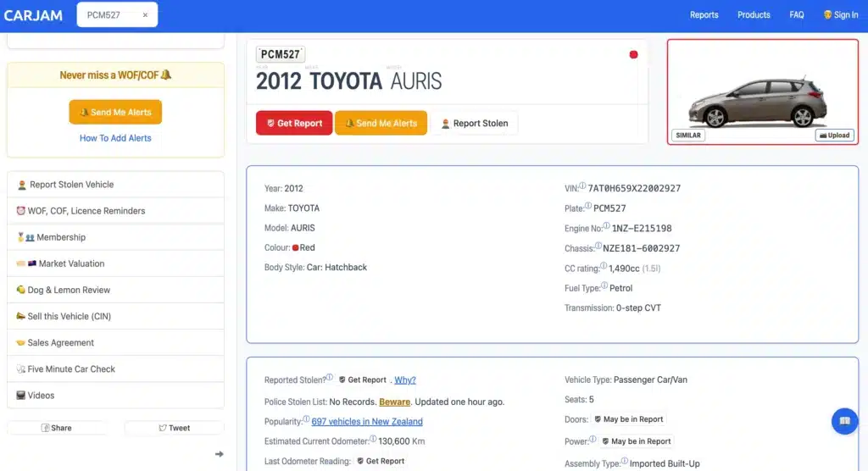Click the Plate info icon
The height and width of the screenshot is (471, 868).
point(588,206)
